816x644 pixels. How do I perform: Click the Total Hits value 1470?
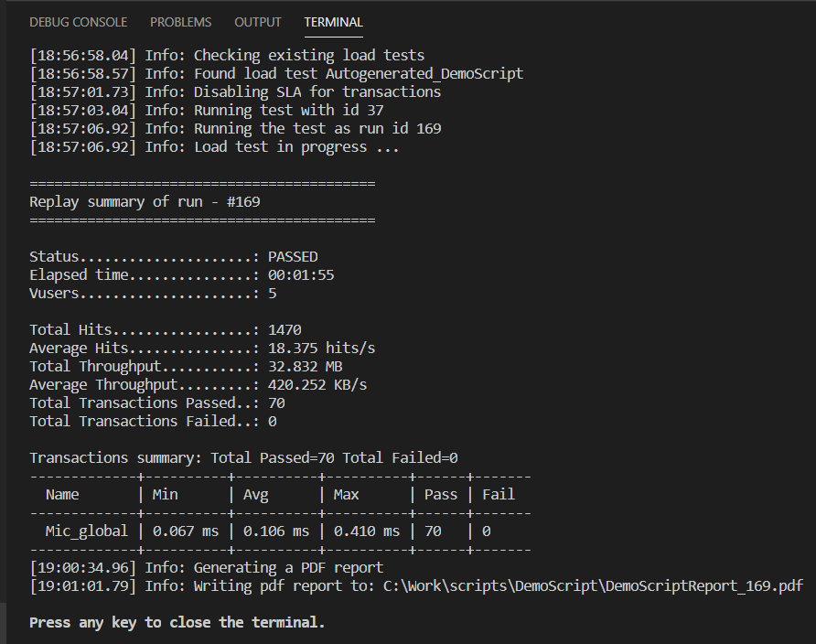285,329
